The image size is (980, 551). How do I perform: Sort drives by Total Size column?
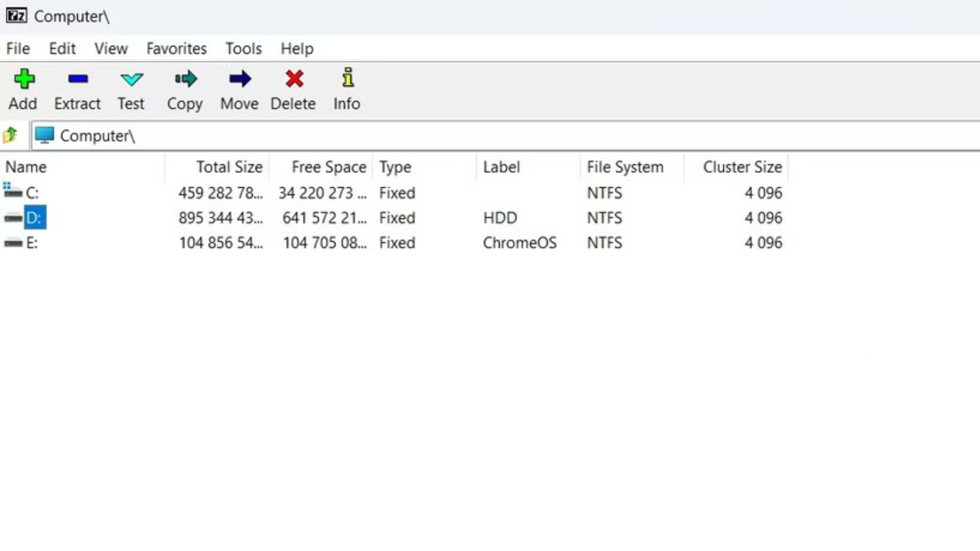(229, 167)
